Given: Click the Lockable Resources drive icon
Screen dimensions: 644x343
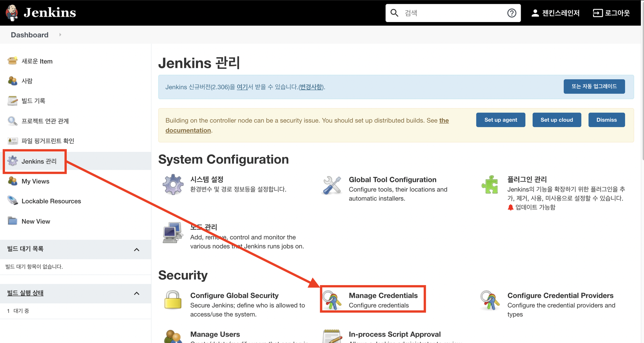Looking at the screenshot, I should [13, 201].
